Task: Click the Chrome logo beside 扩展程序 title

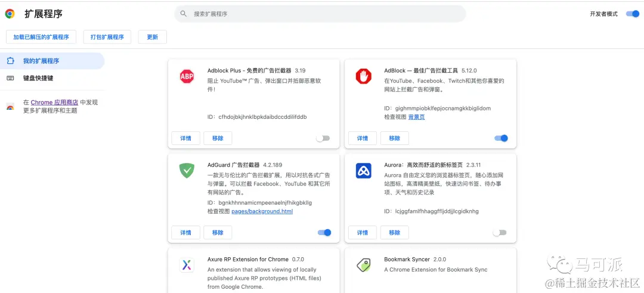Action: point(10,14)
